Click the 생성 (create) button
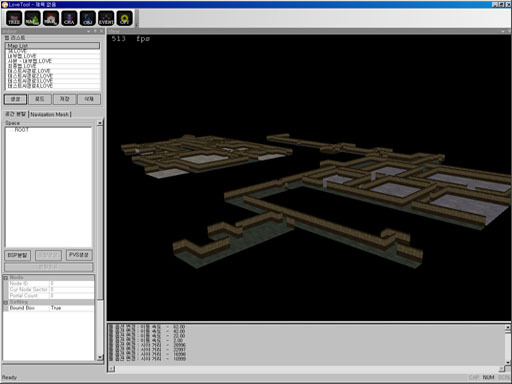The image size is (512, 384). tap(15, 99)
